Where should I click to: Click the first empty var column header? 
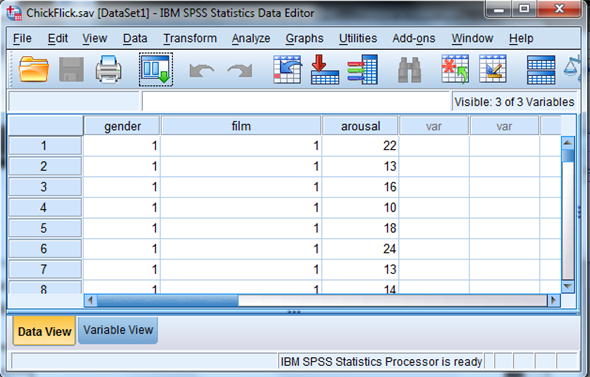tap(434, 126)
